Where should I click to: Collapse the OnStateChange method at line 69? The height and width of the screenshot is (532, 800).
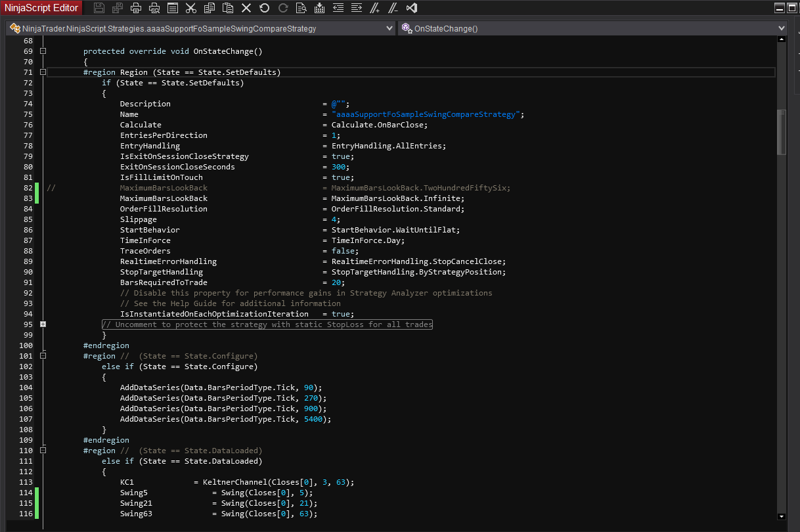[x=43, y=51]
